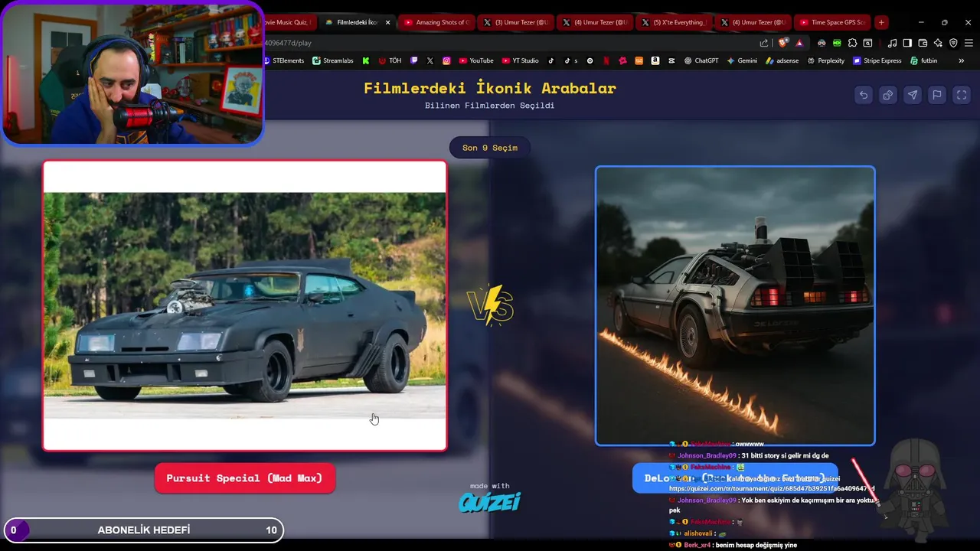Open the browser extensions puzzle icon
This screenshot has width=980, height=551.
(x=852, y=43)
